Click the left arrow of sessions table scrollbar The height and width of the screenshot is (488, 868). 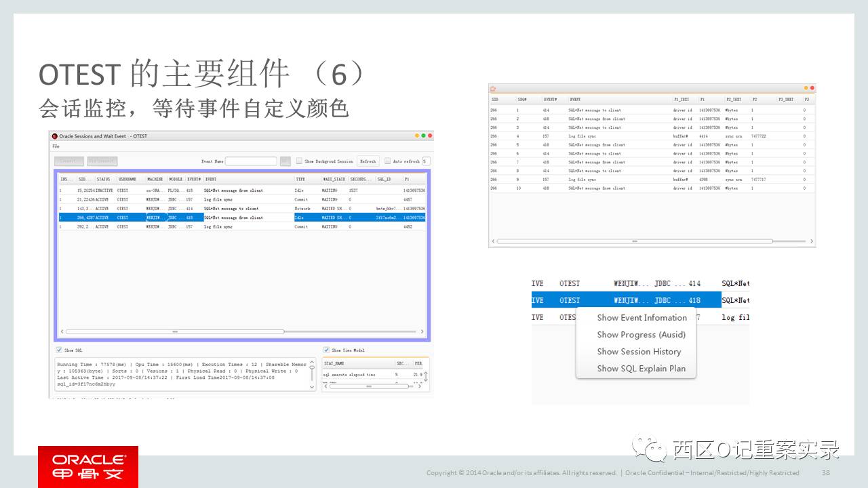click(x=62, y=331)
